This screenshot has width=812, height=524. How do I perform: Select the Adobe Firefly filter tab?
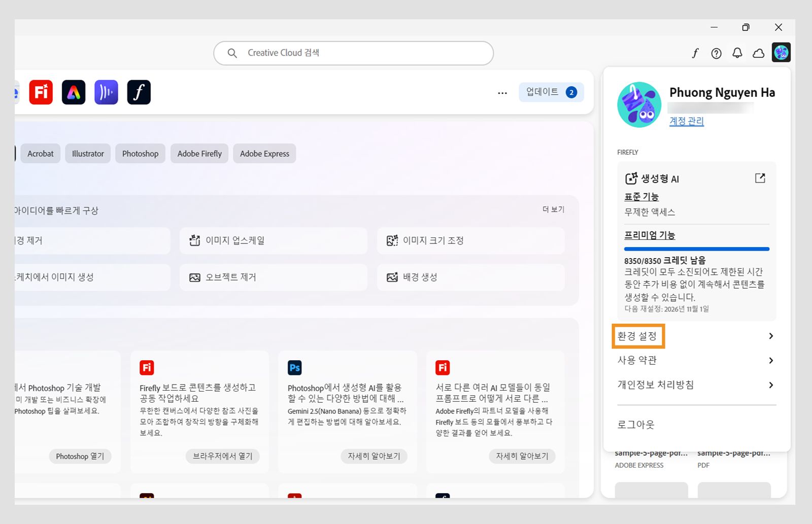[199, 154]
